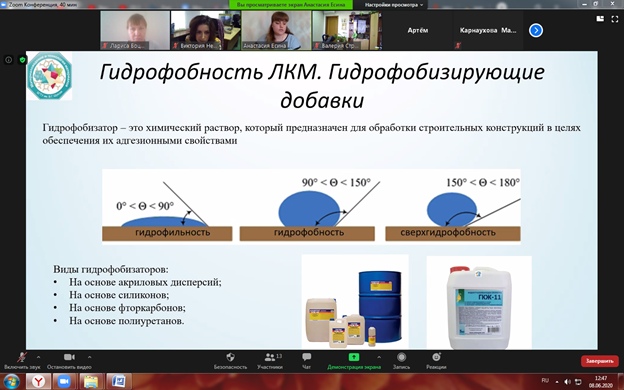Start recording with Запись icon
Viewport: 624px width, 390px height.
pos(401,360)
